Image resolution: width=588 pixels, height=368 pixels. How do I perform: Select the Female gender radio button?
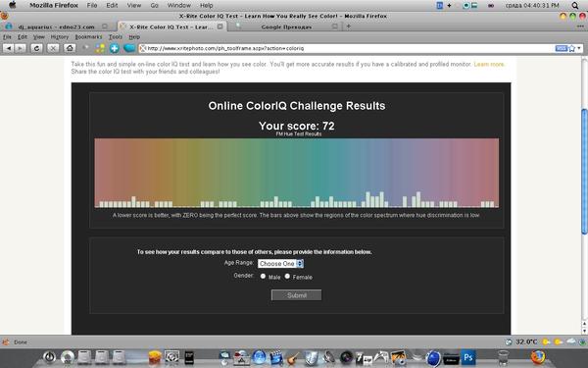[x=287, y=276]
